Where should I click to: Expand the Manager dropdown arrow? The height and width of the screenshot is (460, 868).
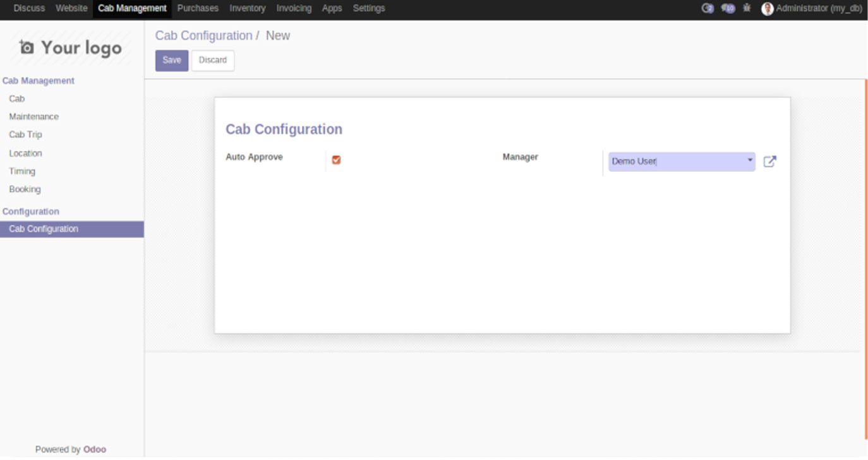750,160
